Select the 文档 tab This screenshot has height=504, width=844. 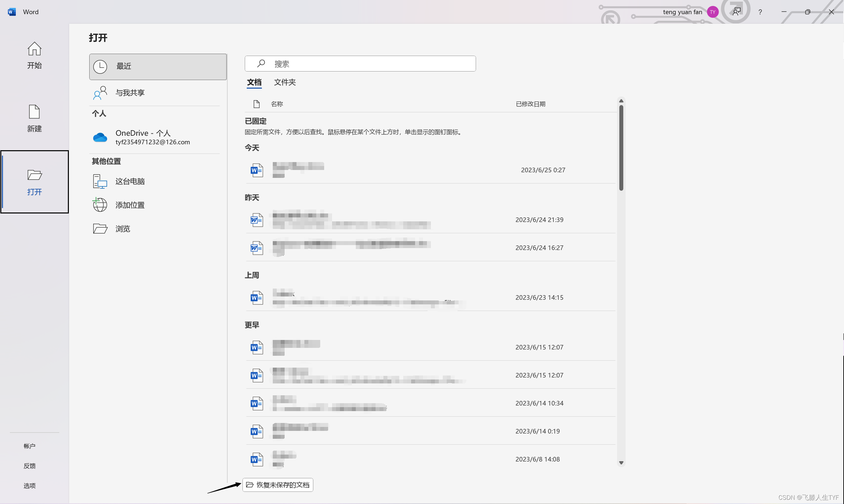pos(254,82)
